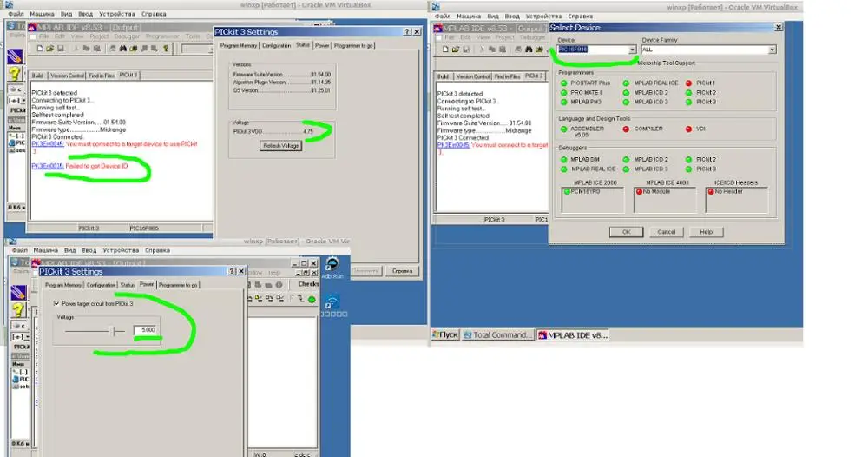
Task: Click '?' help button on Power-tab PICkit 3 Settings
Action: [232, 271]
